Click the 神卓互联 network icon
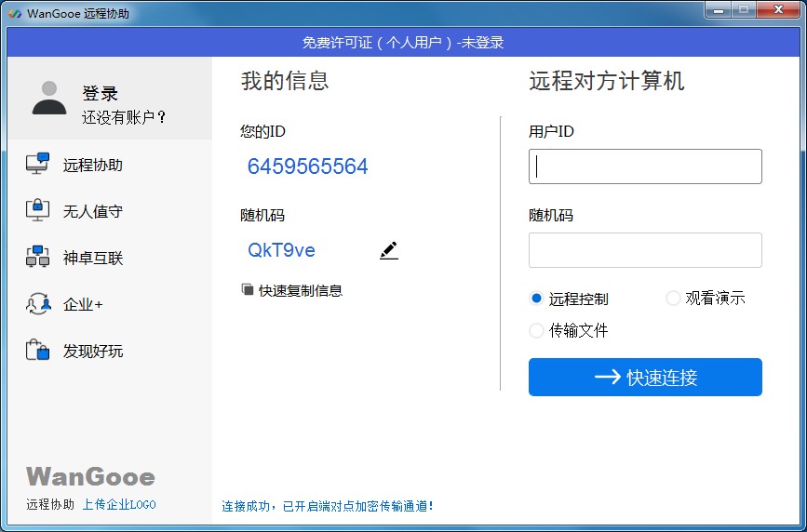This screenshot has width=807, height=532. pyautogui.click(x=37, y=258)
